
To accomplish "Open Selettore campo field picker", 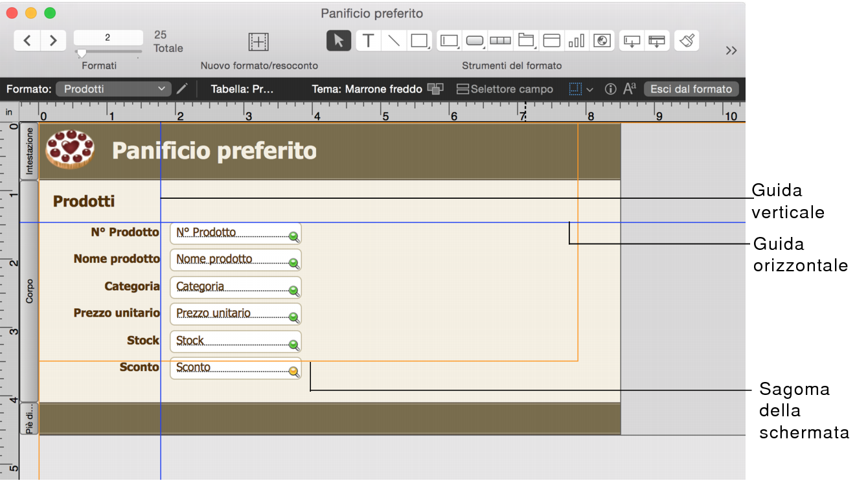I will pos(505,89).
